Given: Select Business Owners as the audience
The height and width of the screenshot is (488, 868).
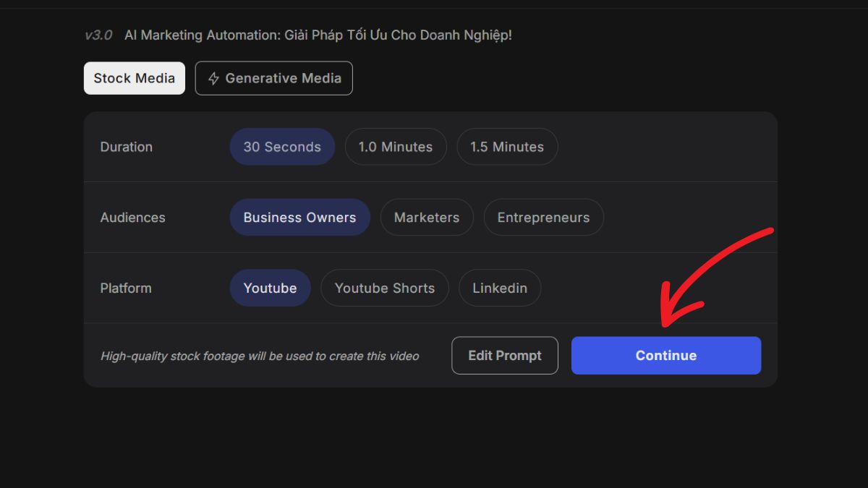Looking at the screenshot, I should pyautogui.click(x=299, y=218).
